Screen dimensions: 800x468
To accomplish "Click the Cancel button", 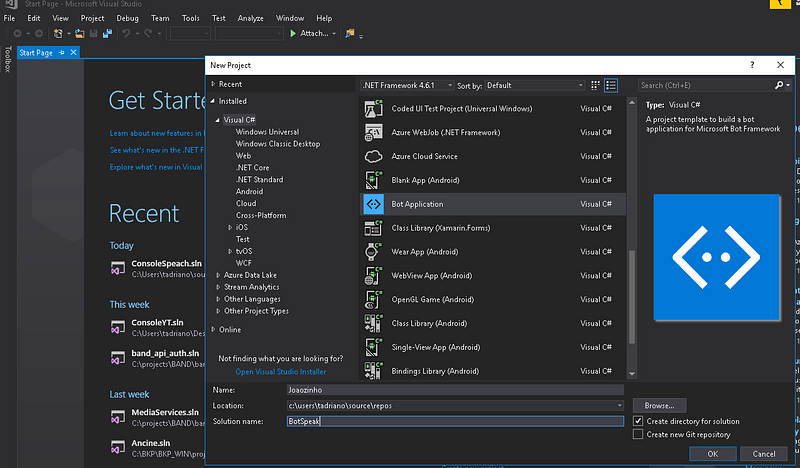I will coord(764,454).
